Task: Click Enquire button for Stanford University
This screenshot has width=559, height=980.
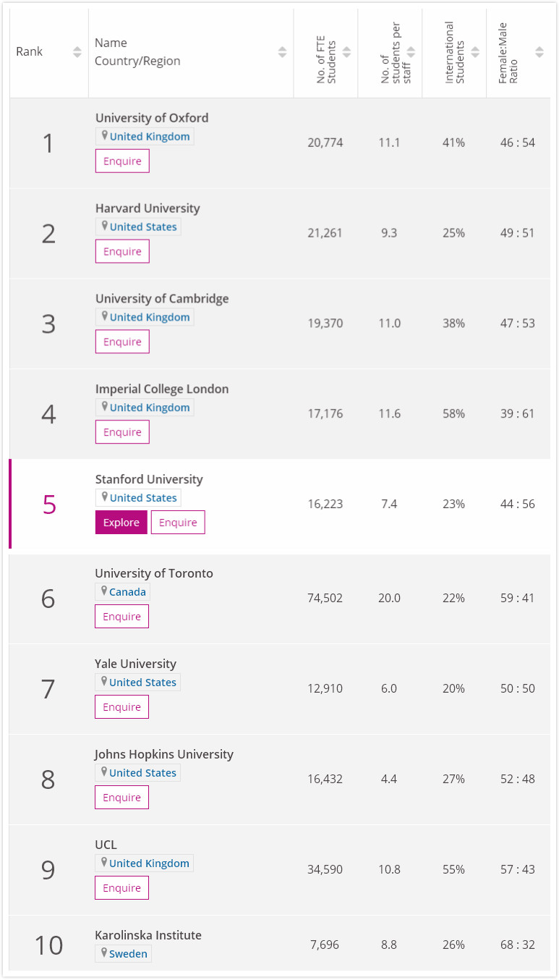Action: 178,523
